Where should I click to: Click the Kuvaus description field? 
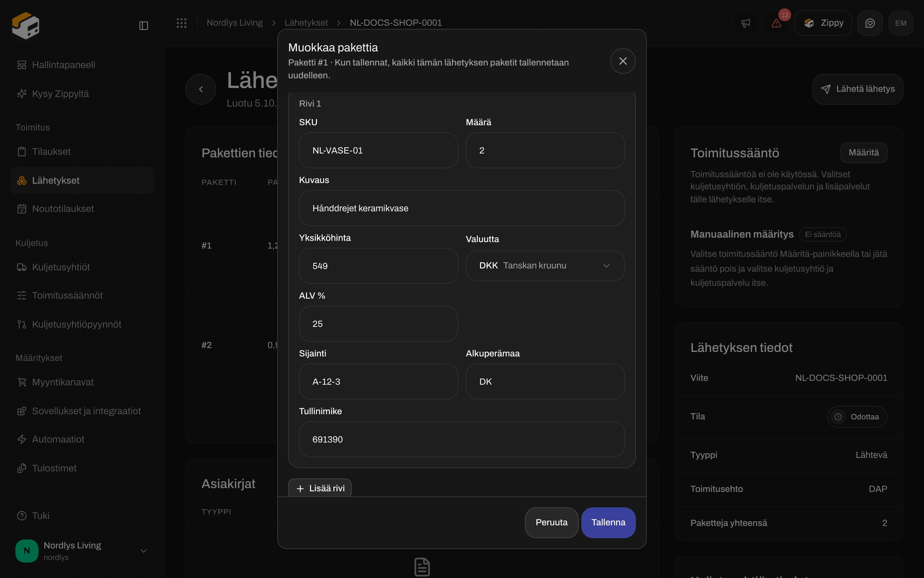(462, 208)
